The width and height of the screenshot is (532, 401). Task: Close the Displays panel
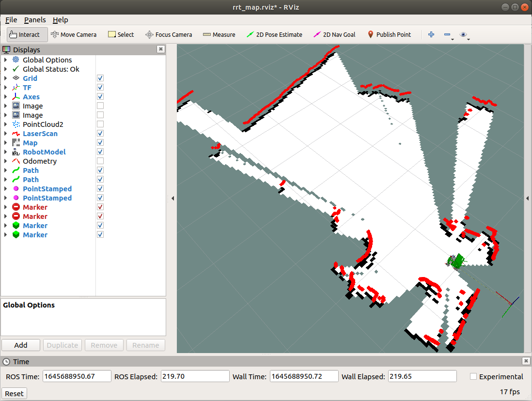click(x=161, y=49)
